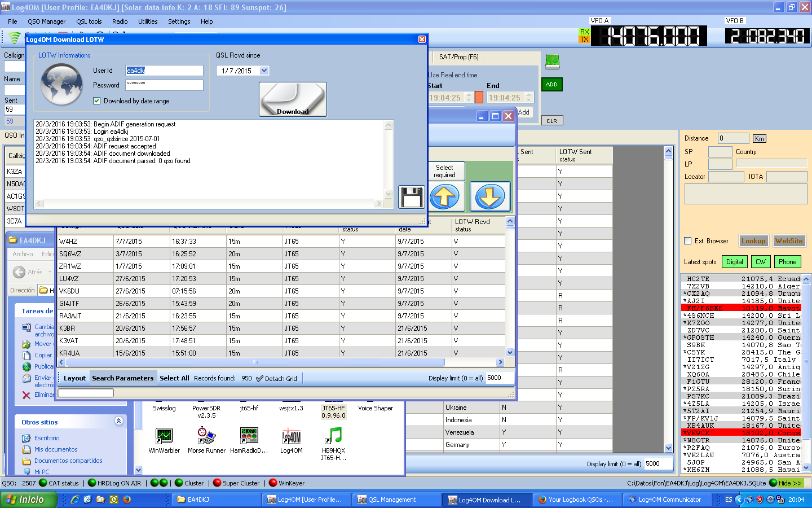Show Phone latest spots
The width and height of the screenshot is (812, 508).
(788, 262)
